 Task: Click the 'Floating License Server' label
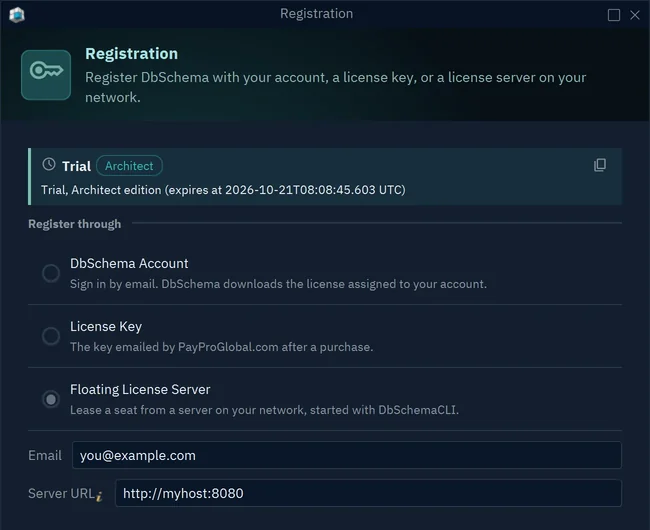coord(140,390)
